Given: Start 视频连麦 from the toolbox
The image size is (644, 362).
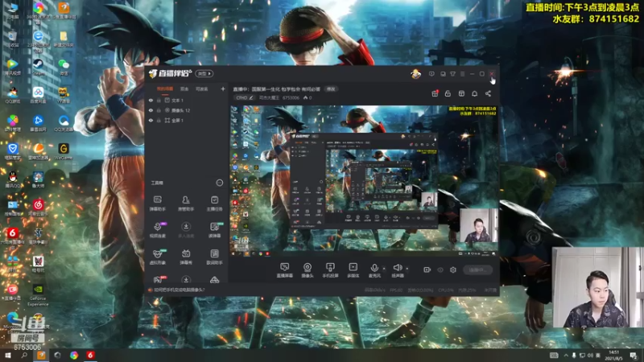Looking at the screenshot, I should (x=157, y=230).
